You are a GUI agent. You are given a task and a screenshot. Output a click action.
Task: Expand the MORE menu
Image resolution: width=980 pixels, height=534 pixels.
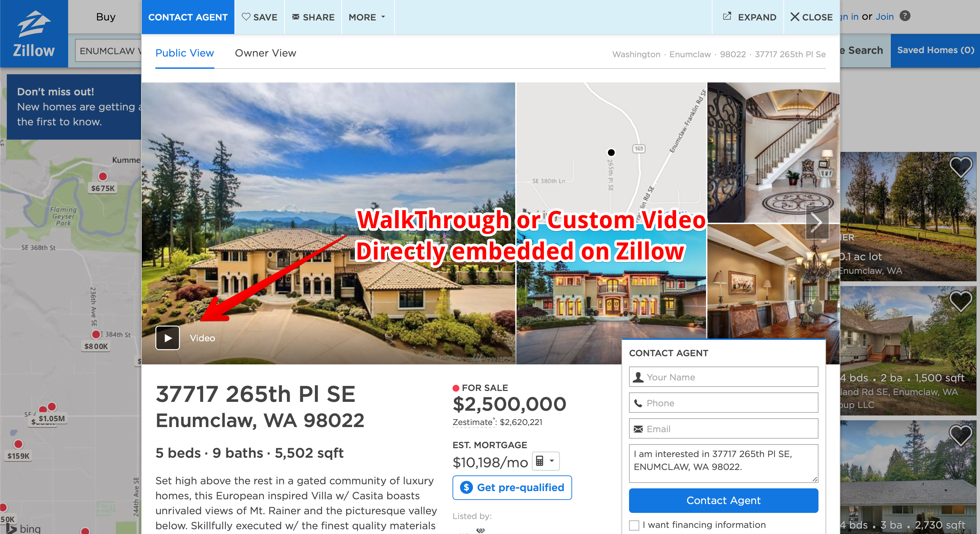point(367,17)
